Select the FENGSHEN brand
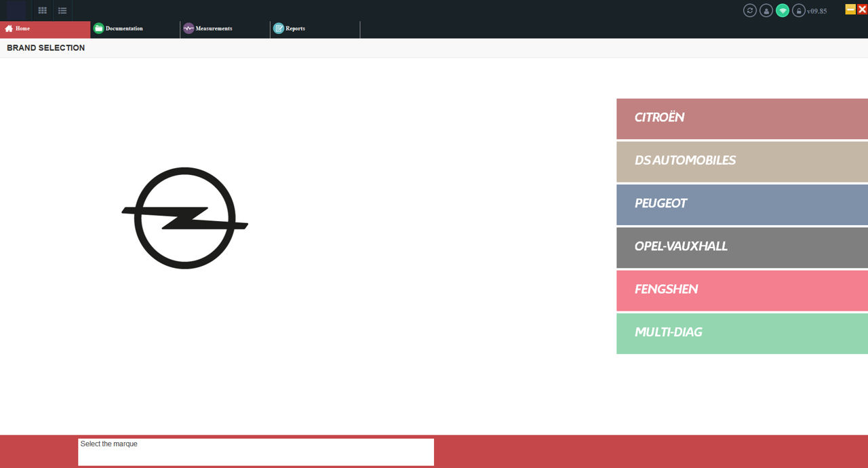 click(742, 290)
